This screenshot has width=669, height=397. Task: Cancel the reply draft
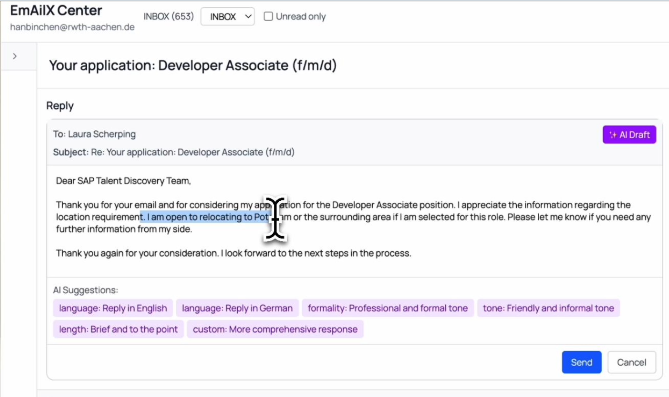point(631,362)
